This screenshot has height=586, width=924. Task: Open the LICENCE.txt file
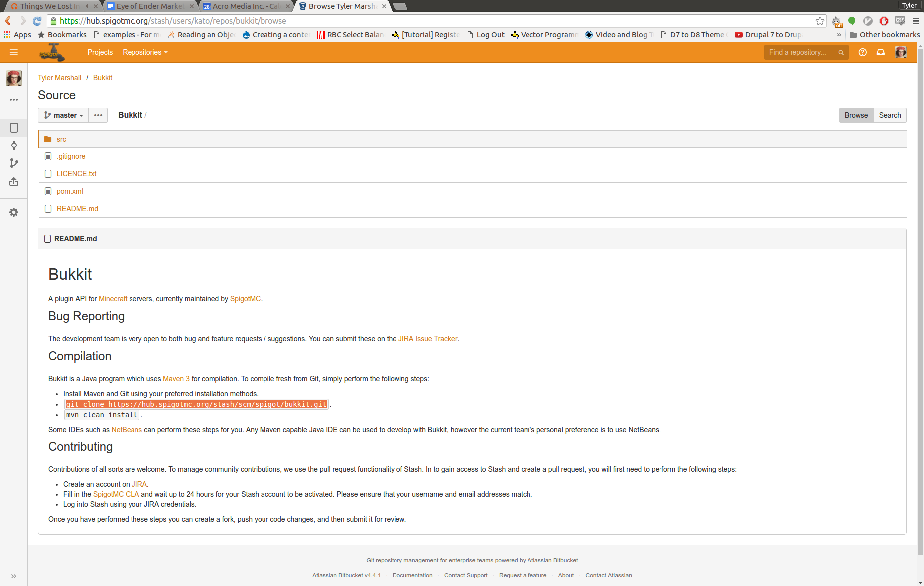tap(77, 173)
